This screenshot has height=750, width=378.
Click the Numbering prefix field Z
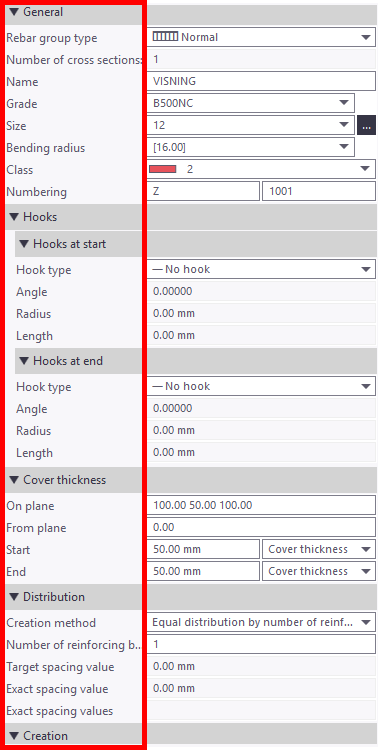point(203,191)
